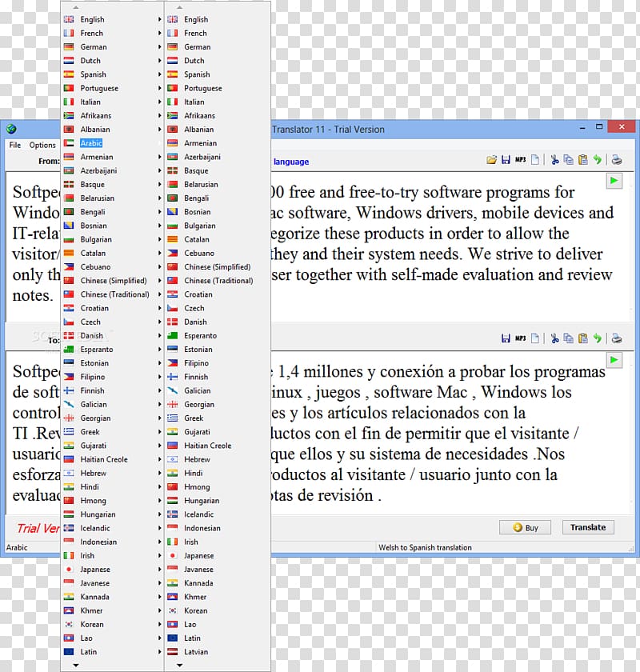Viewport: 640px width, 672px height.
Task: Click the Buy button
Action: pyautogui.click(x=525, y=527)
